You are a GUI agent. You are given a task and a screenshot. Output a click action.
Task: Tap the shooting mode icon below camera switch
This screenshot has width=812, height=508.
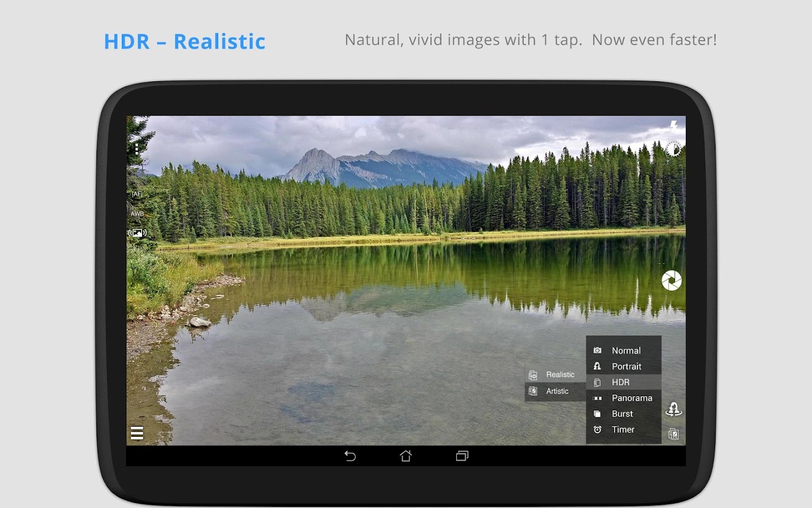point(673,433)
